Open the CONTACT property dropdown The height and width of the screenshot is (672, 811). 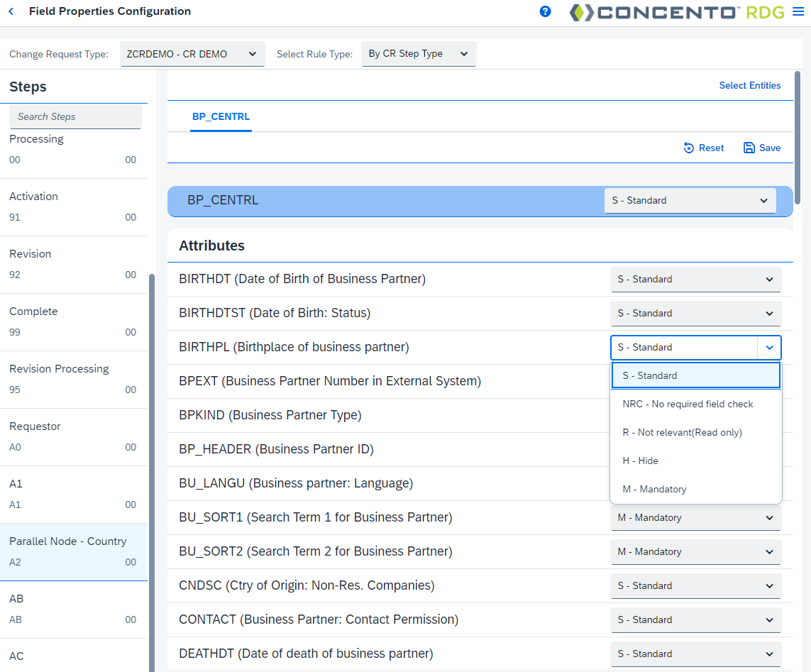[x=695, y=619]
